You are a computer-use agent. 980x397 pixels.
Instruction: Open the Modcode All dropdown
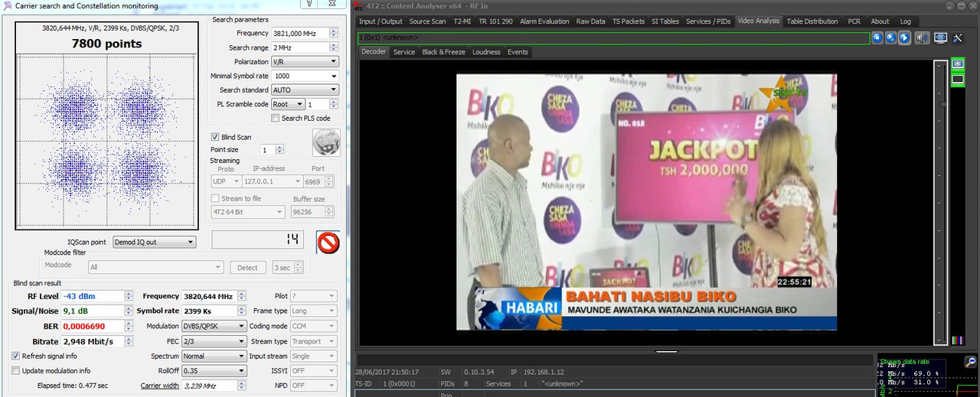155,267
